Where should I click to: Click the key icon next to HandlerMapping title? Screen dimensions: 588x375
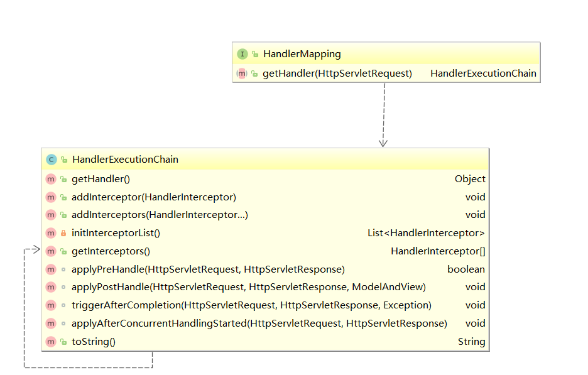[x=255, y=54]
